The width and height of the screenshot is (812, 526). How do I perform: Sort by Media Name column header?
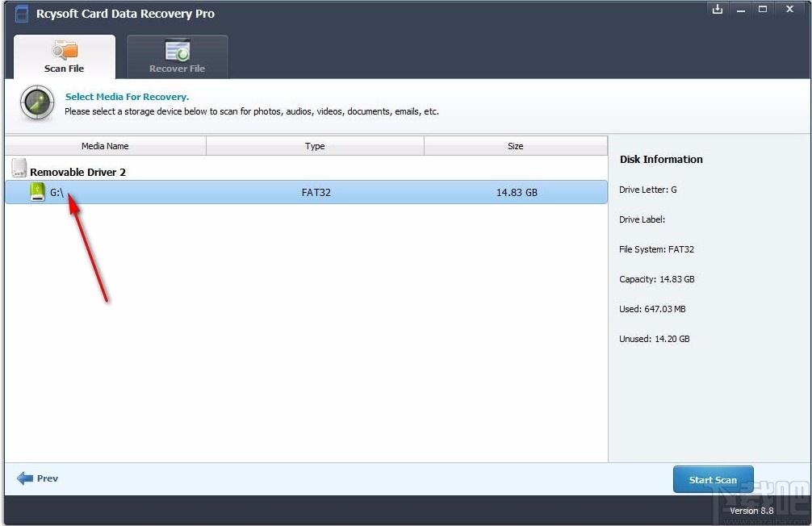click(105, 146)
